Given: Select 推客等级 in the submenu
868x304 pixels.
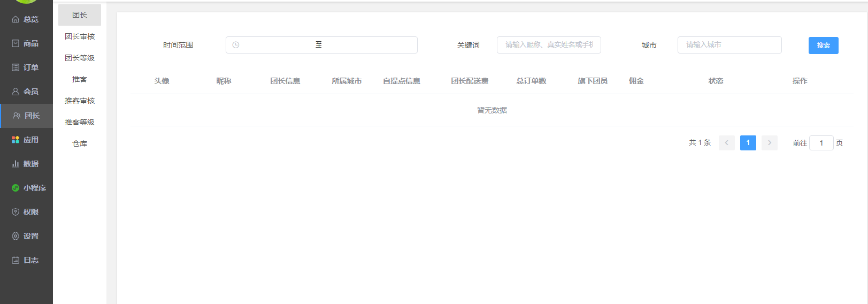Looking at the screenshot, I should 80,122.
